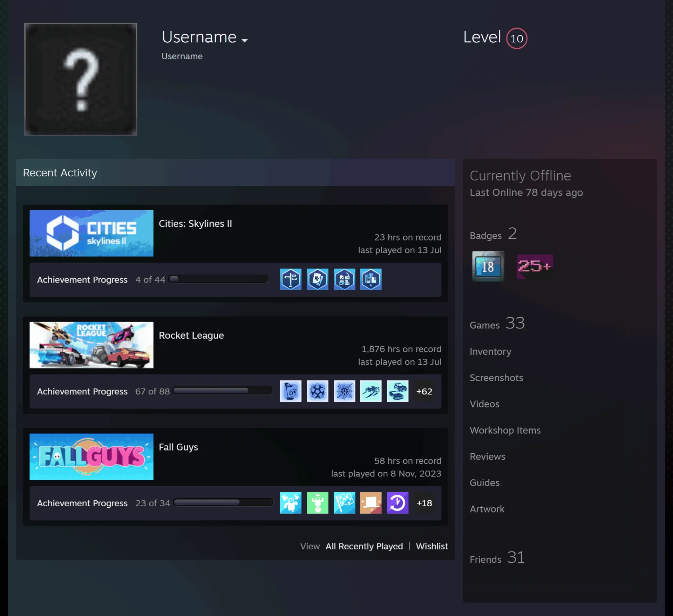
Task: Open the All Recently Played link
Action: [364, 546]
